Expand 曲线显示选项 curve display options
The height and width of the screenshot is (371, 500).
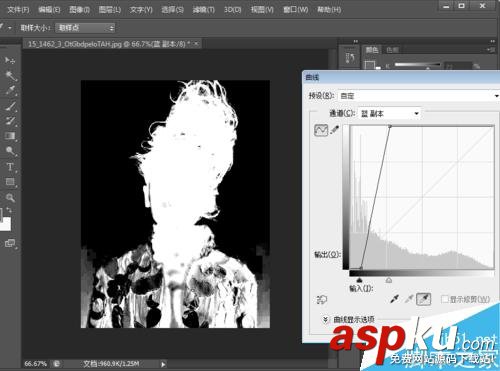click(x=325, y=320)
